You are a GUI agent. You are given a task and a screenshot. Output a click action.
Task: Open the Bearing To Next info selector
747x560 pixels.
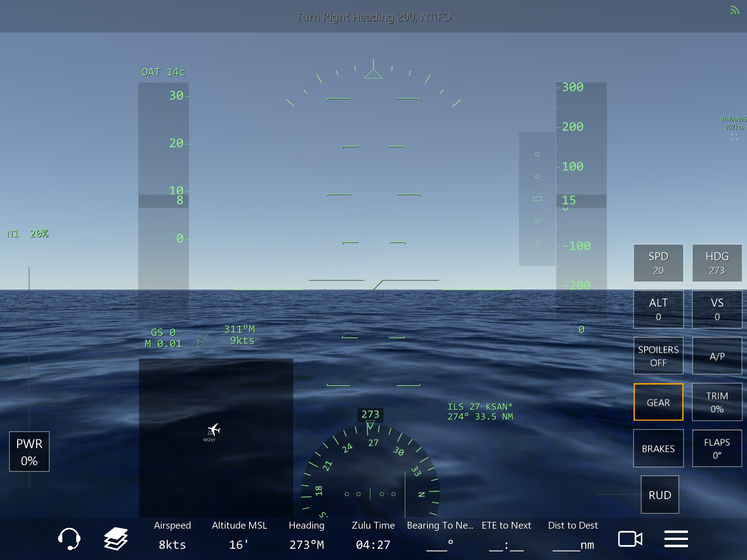tap(440, 535)
